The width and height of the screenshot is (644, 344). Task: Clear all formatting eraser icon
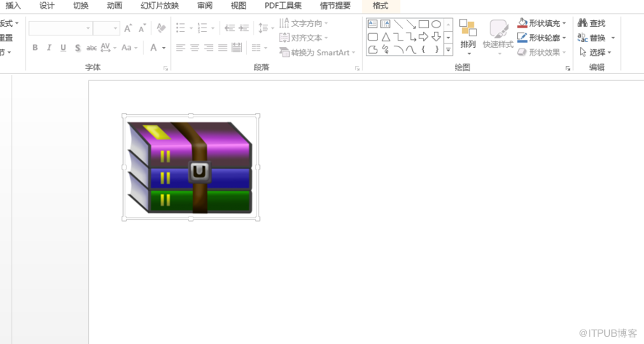click(x=161, y=28)
